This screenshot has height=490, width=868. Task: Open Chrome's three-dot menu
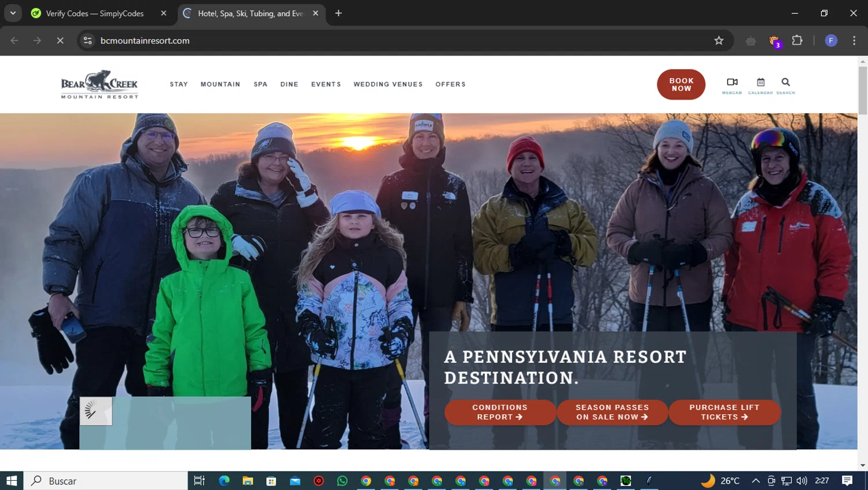pos(854,40)
